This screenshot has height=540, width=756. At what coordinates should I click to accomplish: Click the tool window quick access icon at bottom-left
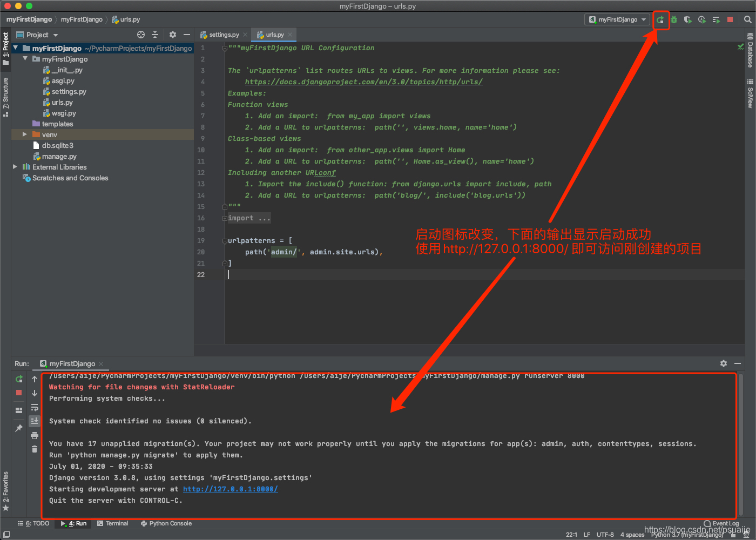click(x=6, y=535)
